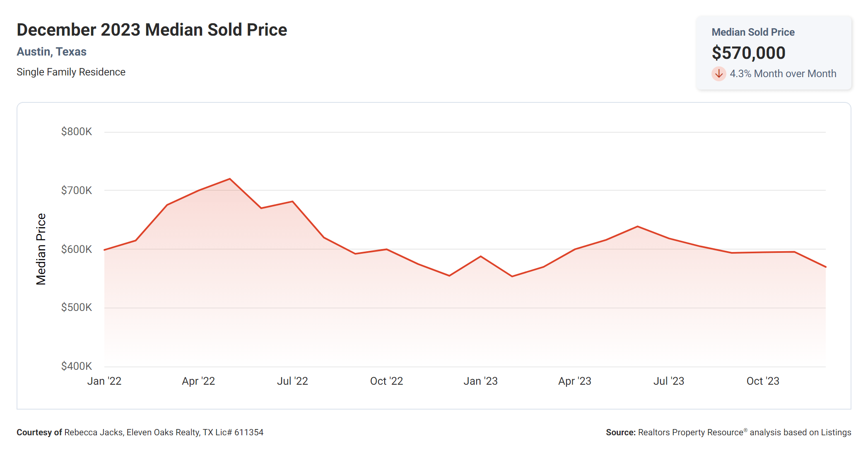Click the Apr '23 x-axis label

tap(574, 381)
